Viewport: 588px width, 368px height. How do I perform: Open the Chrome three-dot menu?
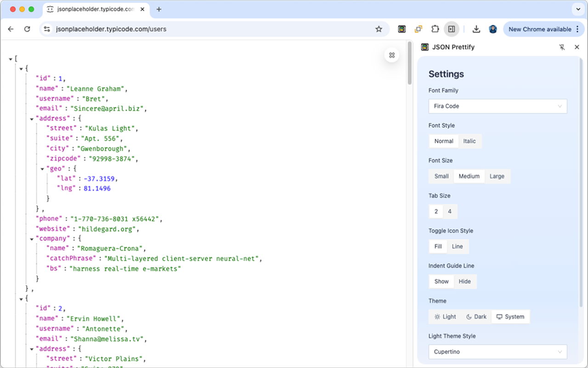577,29
